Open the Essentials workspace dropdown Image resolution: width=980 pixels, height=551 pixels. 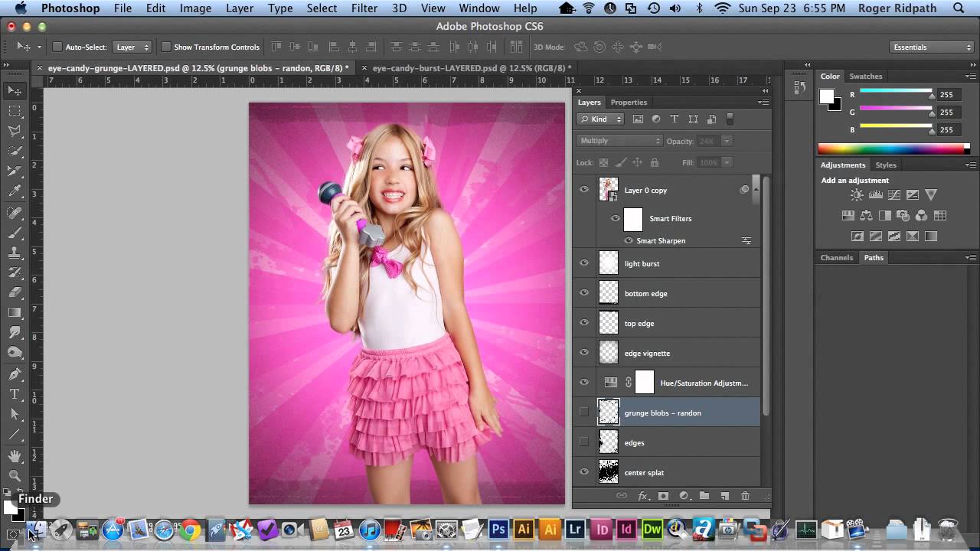pos(933,47)
